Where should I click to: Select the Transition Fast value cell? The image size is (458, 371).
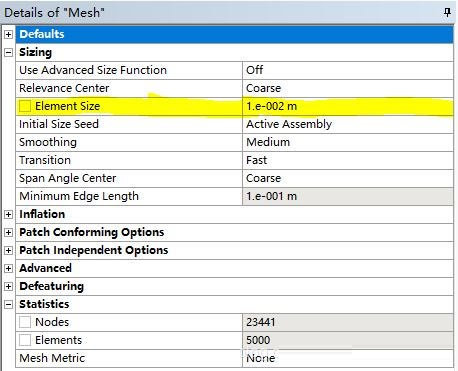(348, 160)
